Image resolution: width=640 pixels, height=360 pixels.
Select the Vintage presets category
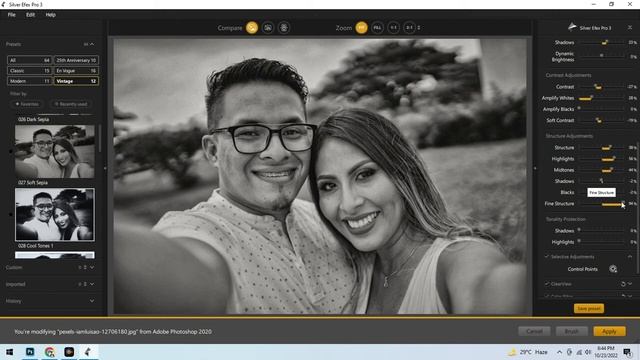[76, 81]
